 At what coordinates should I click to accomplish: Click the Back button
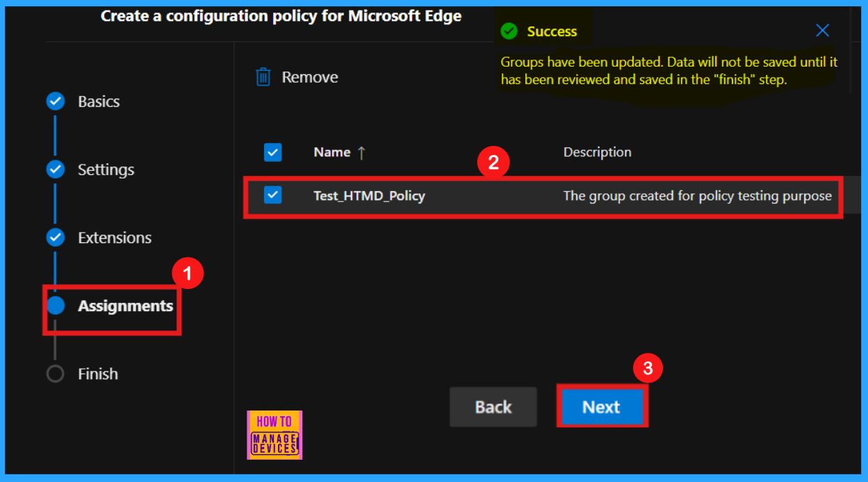[x=493, y=407]
